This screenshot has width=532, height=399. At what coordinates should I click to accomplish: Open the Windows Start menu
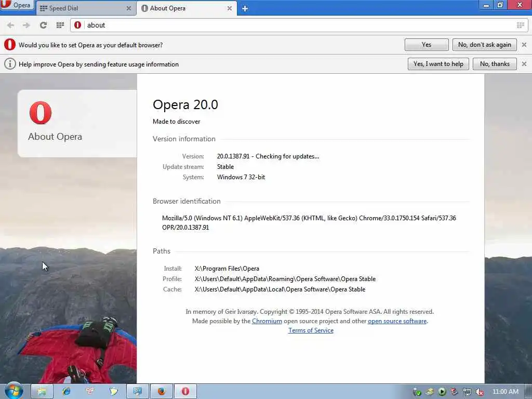point(13,391)
